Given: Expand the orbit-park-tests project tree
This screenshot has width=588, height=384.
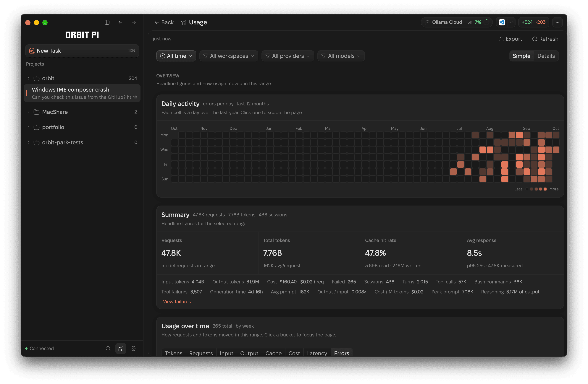Looking at the screenshot, I should [29, 142].
